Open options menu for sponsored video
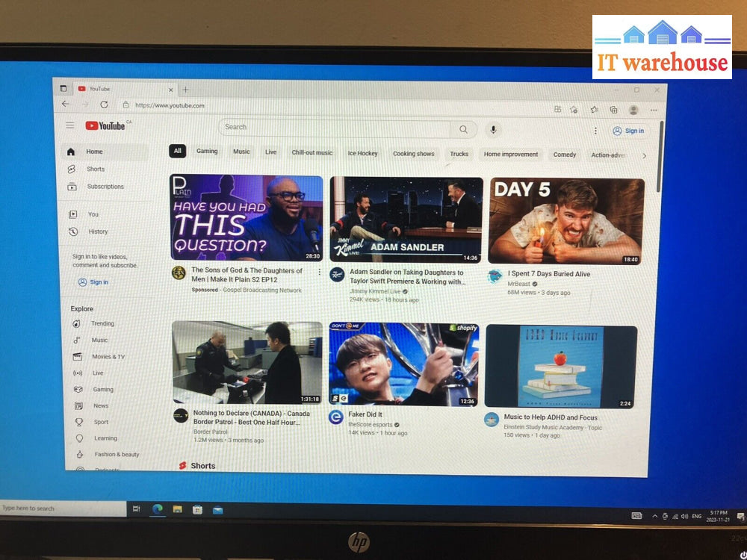 [320, 272]
